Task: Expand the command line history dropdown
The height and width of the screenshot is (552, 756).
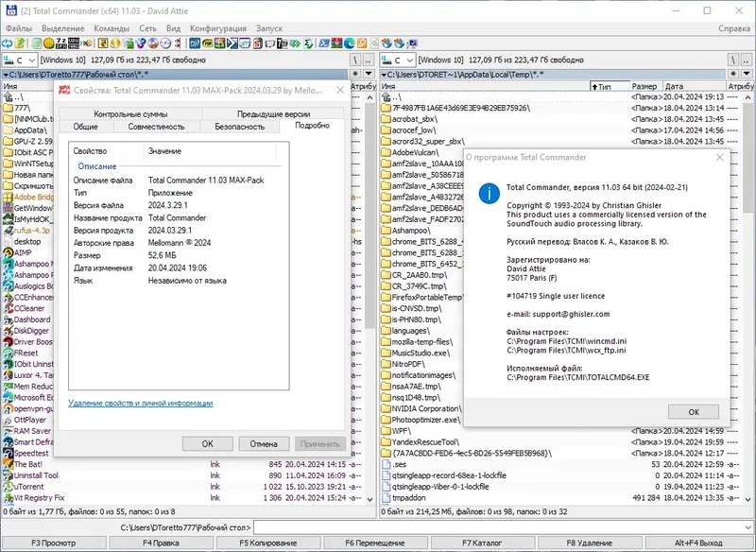Action: [748, 527]
